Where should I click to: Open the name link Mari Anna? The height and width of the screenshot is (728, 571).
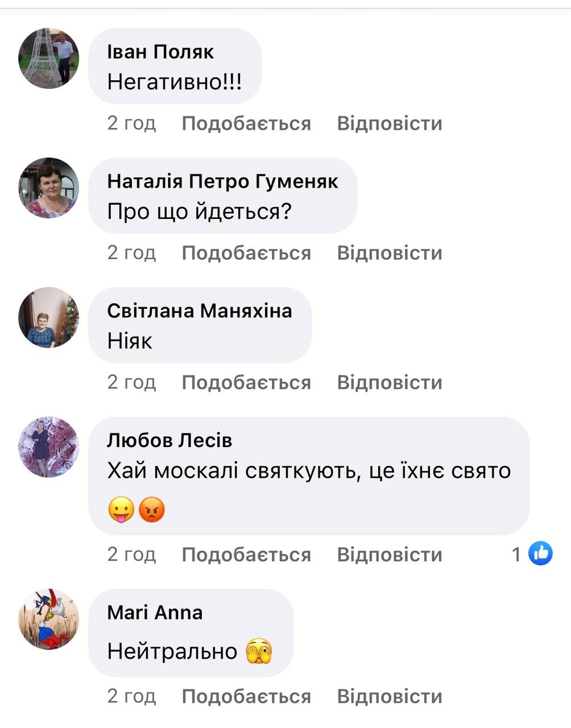pyautogui.click(x=155, y=613)
